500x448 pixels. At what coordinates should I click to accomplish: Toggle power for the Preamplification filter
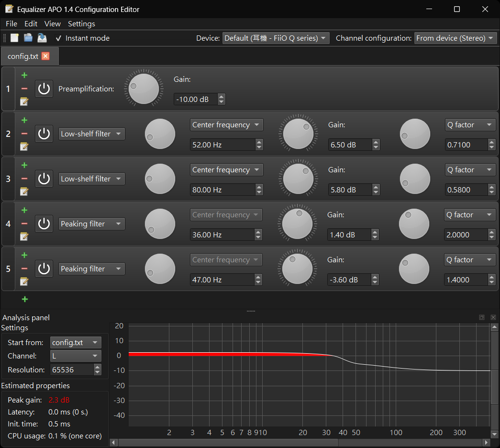coord(44,89)
